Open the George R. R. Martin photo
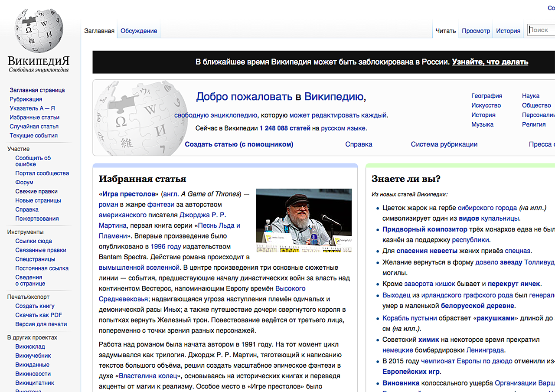 tap(304, 220)
